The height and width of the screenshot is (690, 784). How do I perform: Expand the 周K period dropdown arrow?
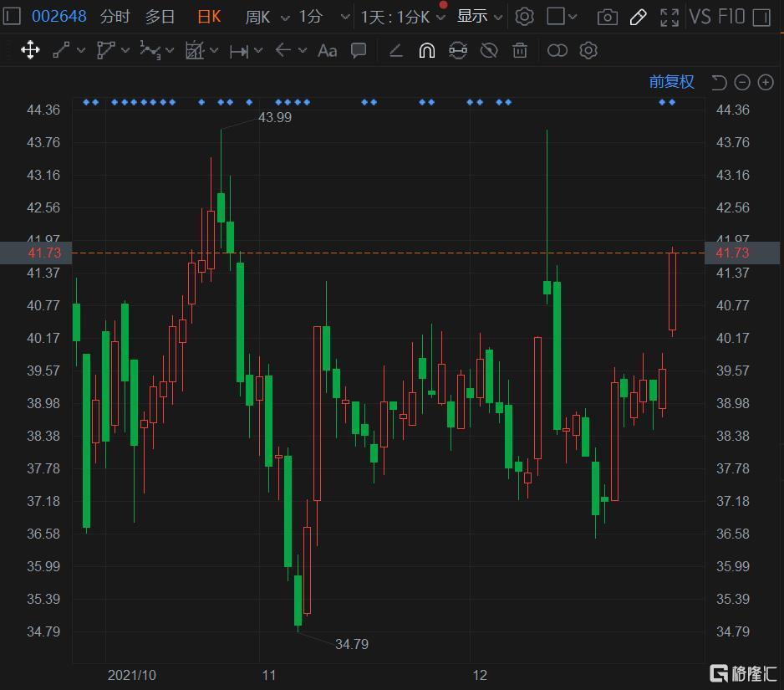pos(285,18)
